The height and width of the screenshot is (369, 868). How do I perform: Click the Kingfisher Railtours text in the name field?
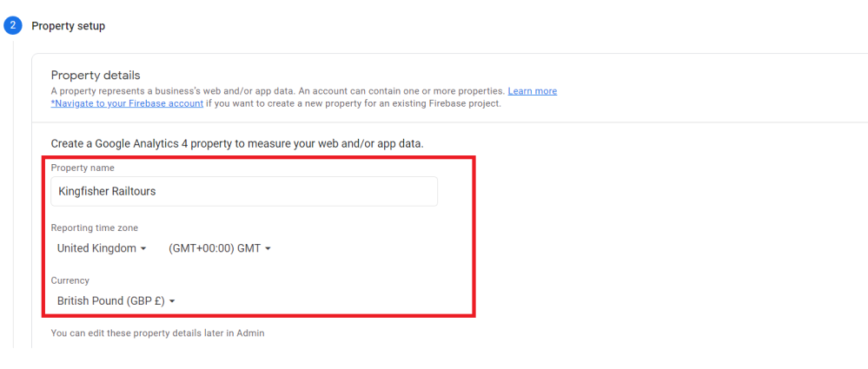(107, 191)
